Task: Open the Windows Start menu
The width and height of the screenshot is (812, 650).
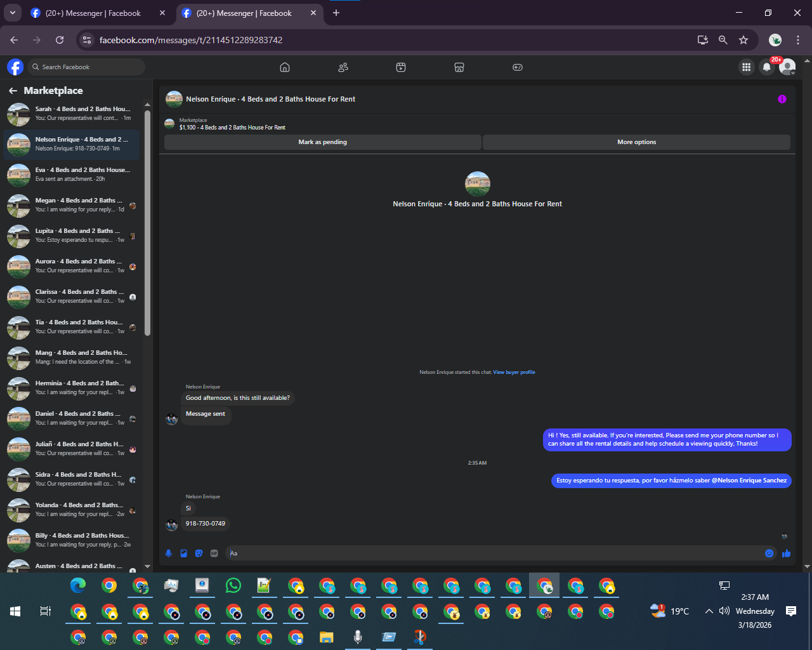Action: [x=15, y=611]
